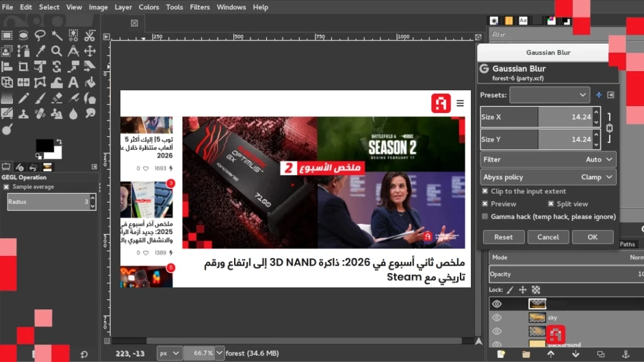This screenshot has height=362, width=644.
Task: Create a new layer from the layers panel
Action: 501,354
